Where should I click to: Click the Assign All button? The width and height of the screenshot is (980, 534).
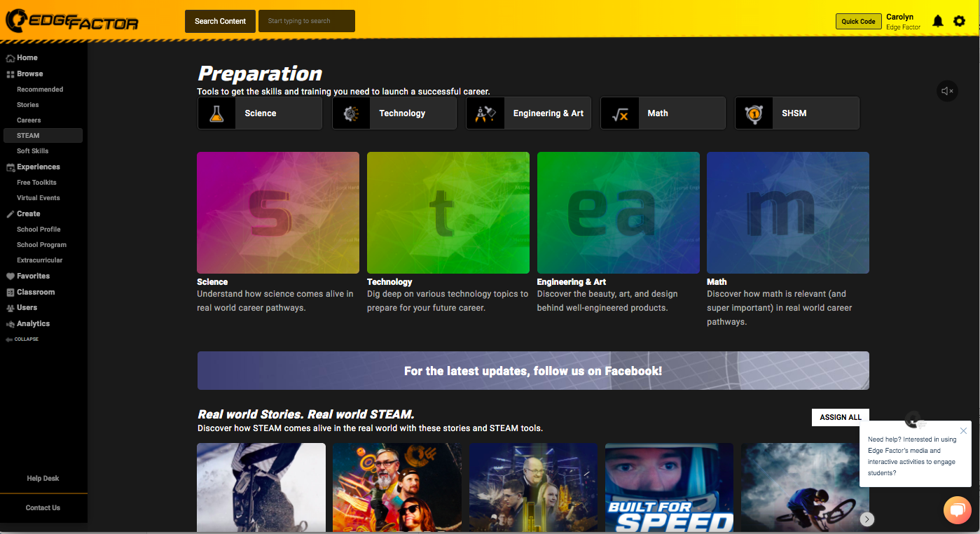(x=840, y=417)
